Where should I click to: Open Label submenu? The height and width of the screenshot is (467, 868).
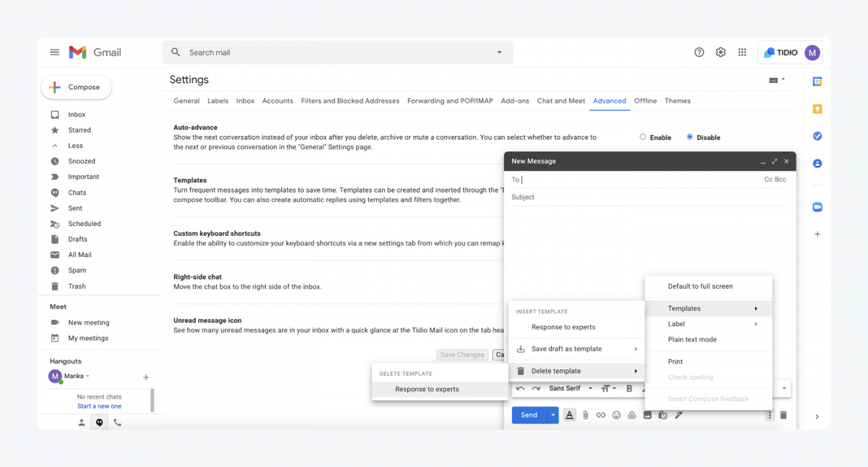tap(708, 324)
